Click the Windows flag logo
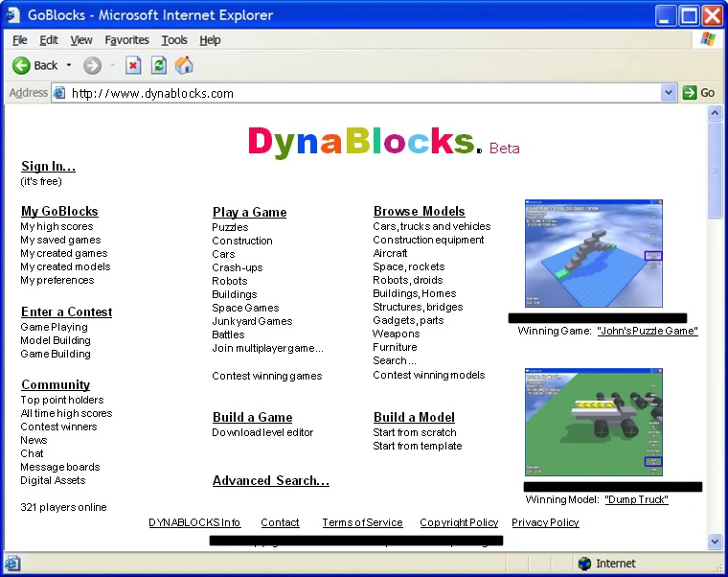728x577 pixels. point(708,39)
